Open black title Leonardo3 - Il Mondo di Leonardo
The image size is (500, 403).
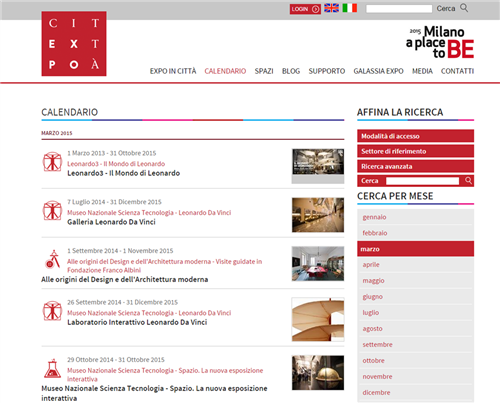click(x=124, y=173)
